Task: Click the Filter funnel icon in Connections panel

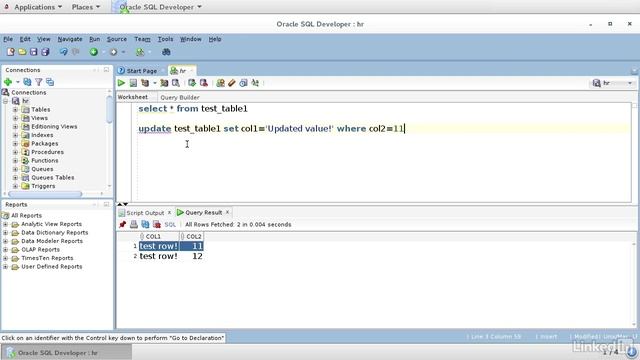Action: click(39, 82)
